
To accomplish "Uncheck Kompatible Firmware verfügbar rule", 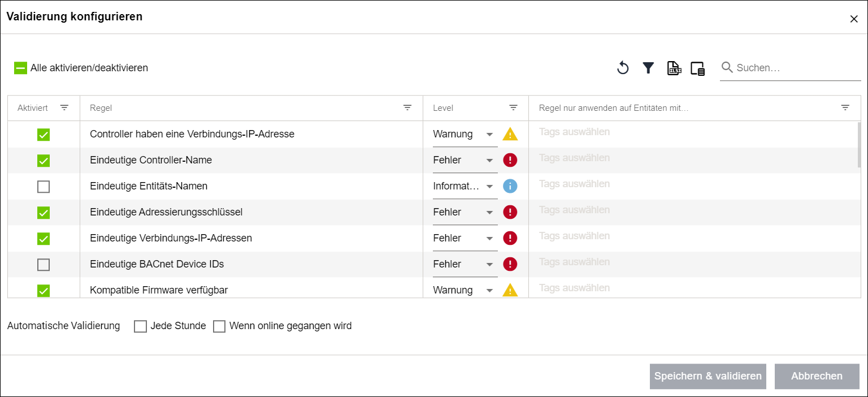I will (44, 291).
